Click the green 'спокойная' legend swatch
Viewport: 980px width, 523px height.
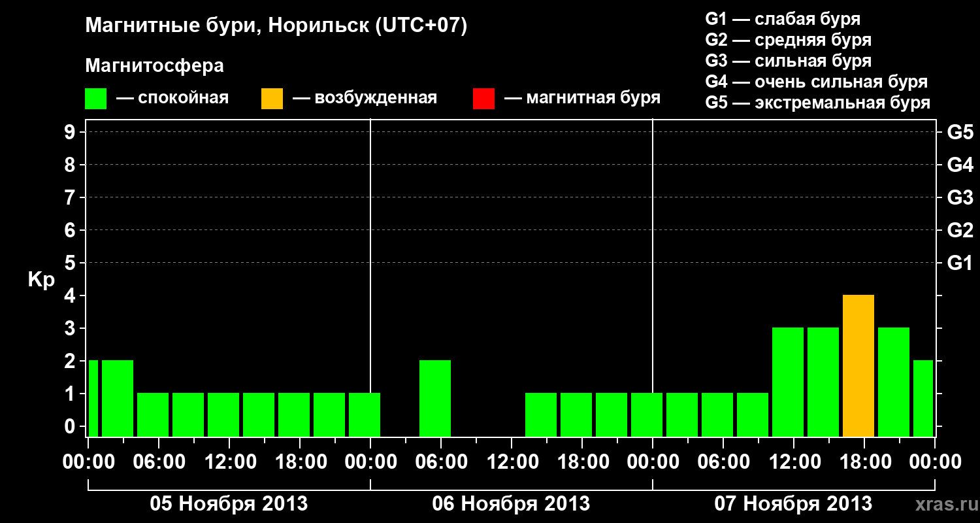tap(95, 99)
